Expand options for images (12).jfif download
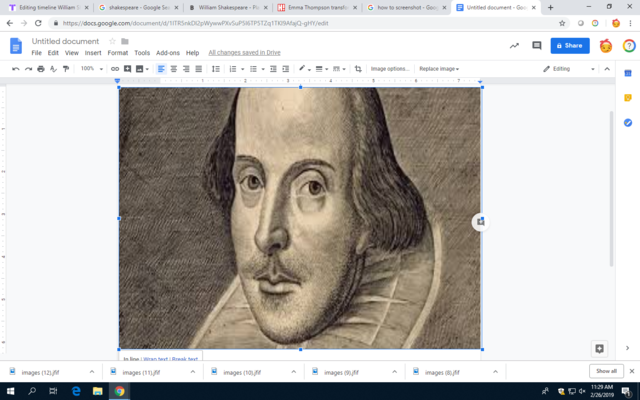 click(92, 372)
